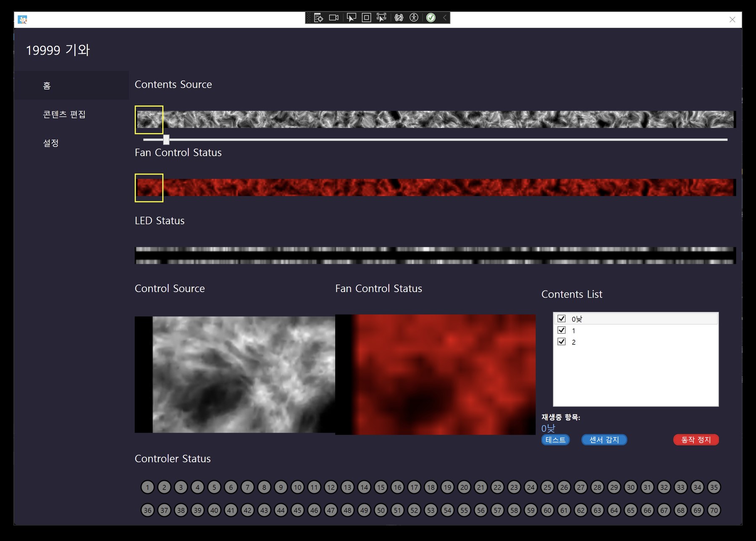This screenshot has height=541, width=756.
Task: Select the 홈 navigation item
Action: coord(71,85)
